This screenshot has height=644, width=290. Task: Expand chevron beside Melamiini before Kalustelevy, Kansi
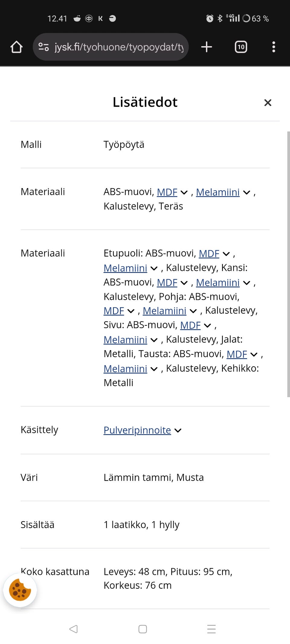pyautogui.click(x=154, y=268)
